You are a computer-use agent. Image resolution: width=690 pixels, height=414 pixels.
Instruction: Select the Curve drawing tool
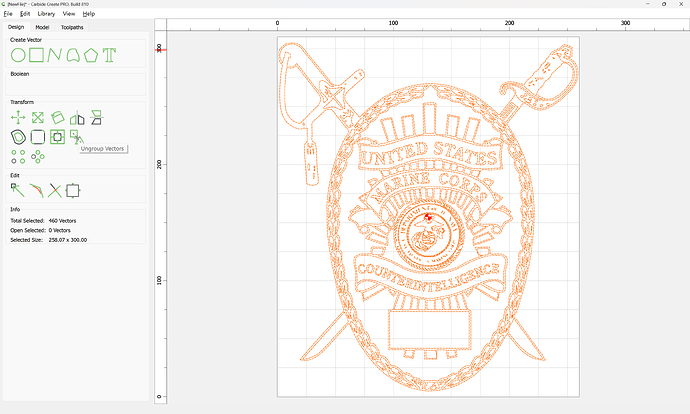coord(73,55)
